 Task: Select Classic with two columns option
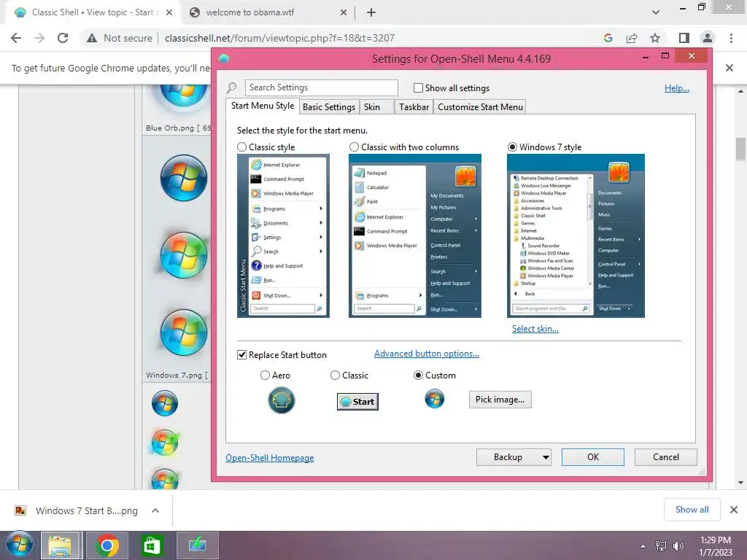click(354, 147)
